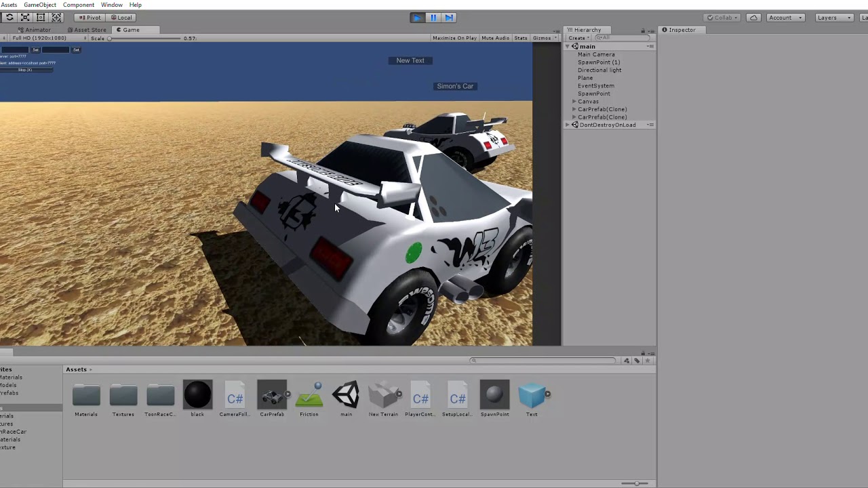Pause the running game
868x488 pixels.
(x=433, y=18)
